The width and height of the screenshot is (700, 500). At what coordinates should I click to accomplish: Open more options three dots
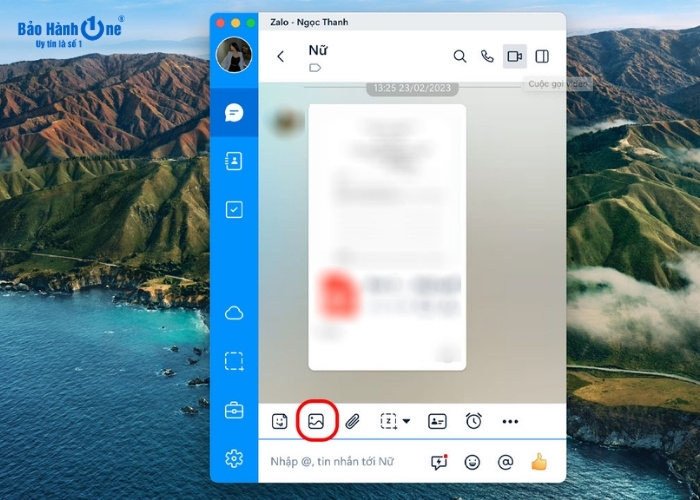coord(510,421)
